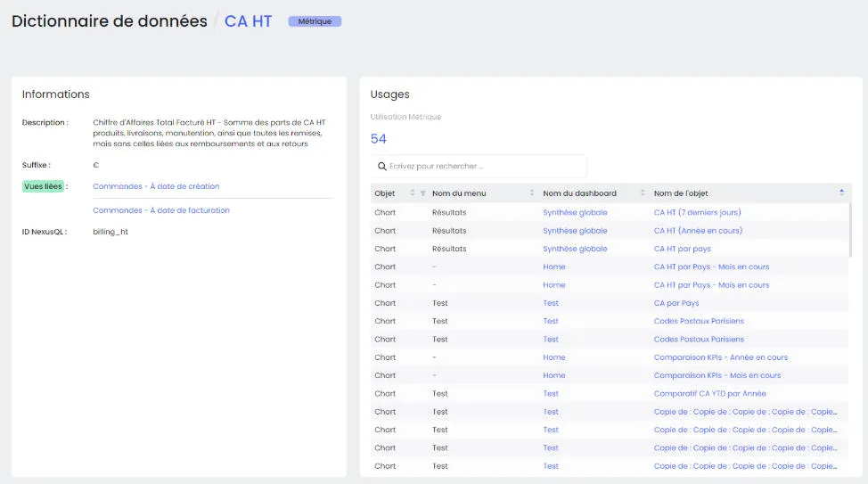Click the Nom du dashboard column header

(579, 193)
